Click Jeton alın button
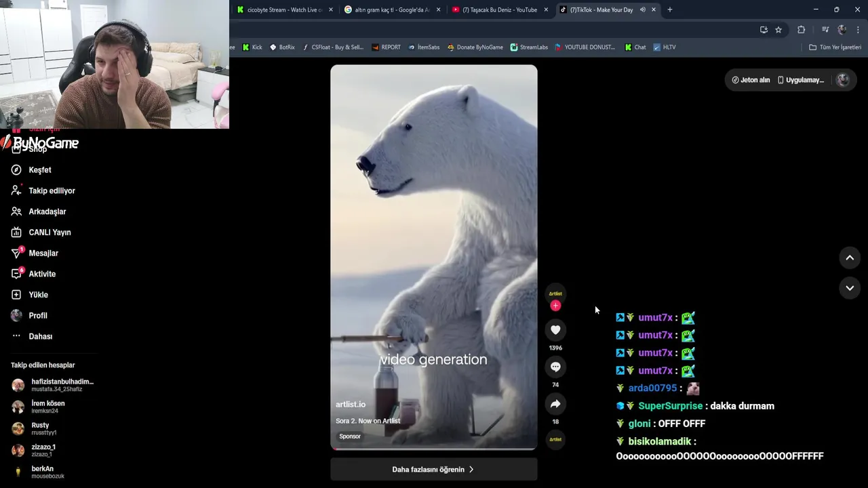This screenshot has height=488, width=868. tap(751, 80)
